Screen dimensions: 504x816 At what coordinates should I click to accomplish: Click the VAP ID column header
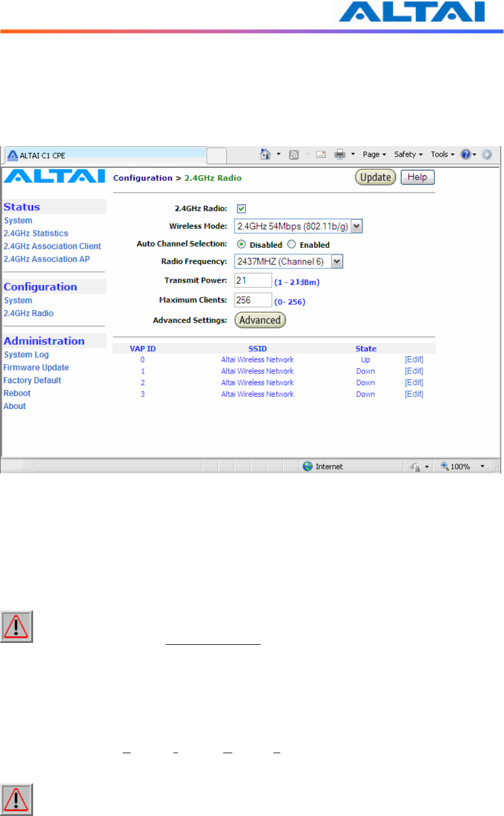point(143,348)
